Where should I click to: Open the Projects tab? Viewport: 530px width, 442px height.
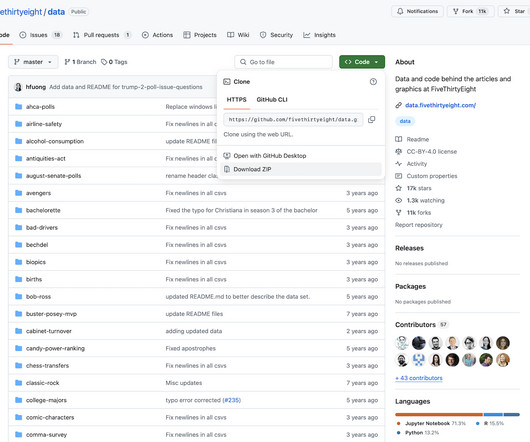pos(200,35)
